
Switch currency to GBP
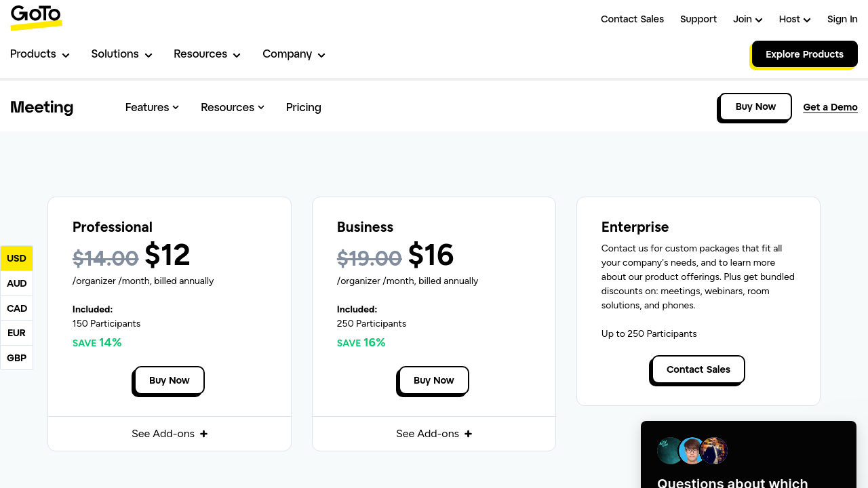16,358
